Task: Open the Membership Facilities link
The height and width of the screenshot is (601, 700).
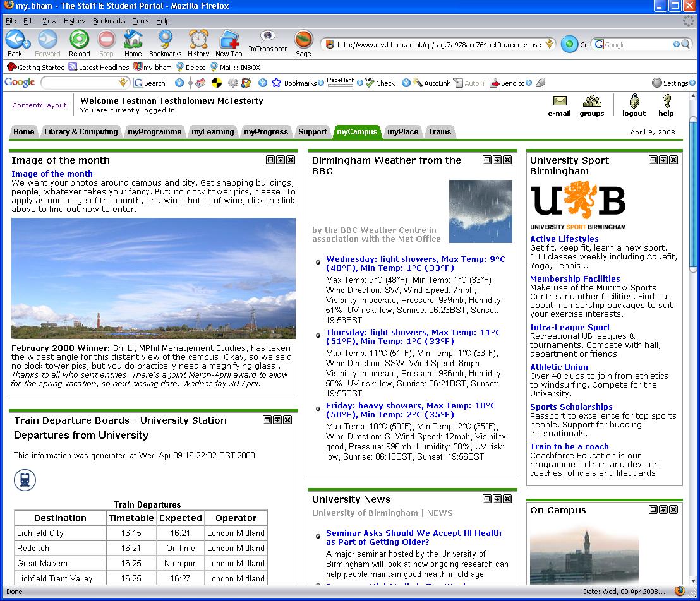Action: tap(574, 278)
